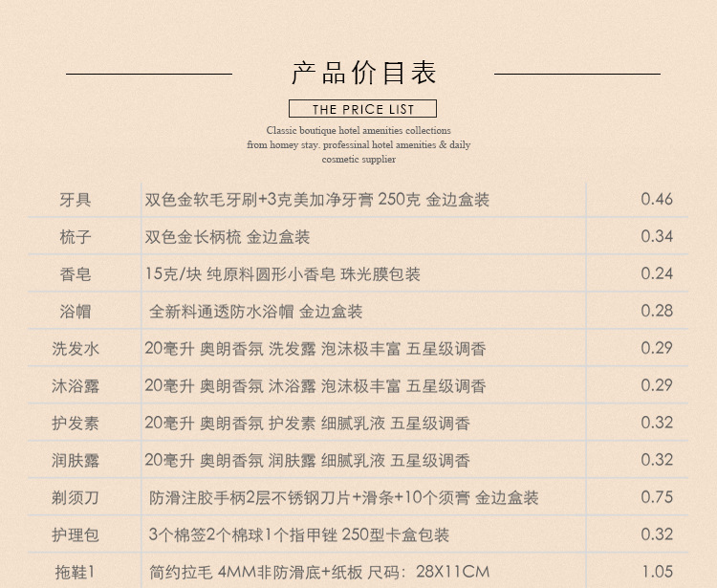Click the 产品价目表 title heading

pos(363,73)
